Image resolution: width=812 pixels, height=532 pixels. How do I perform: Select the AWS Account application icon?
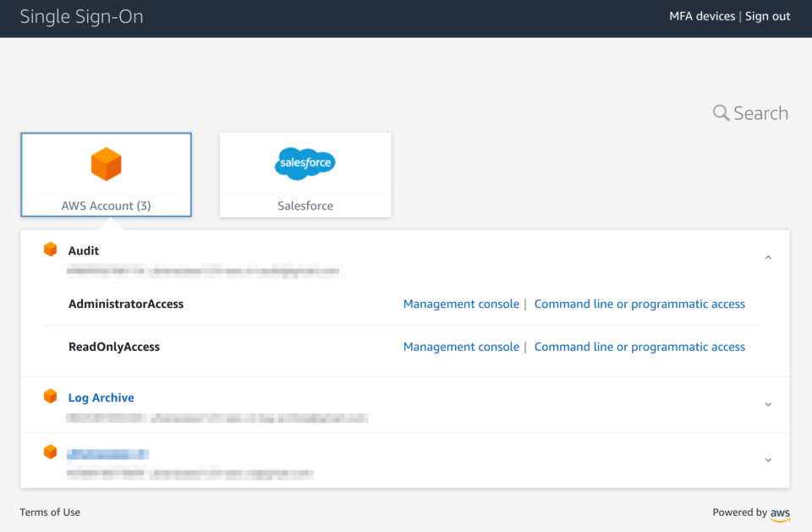(x=106, y=164)
